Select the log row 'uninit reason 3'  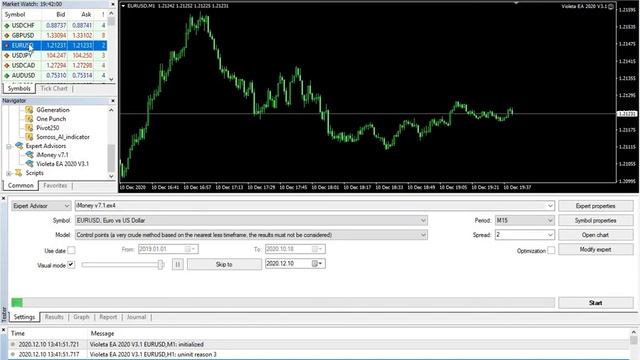pyautogui.click(x=320, y=354)
